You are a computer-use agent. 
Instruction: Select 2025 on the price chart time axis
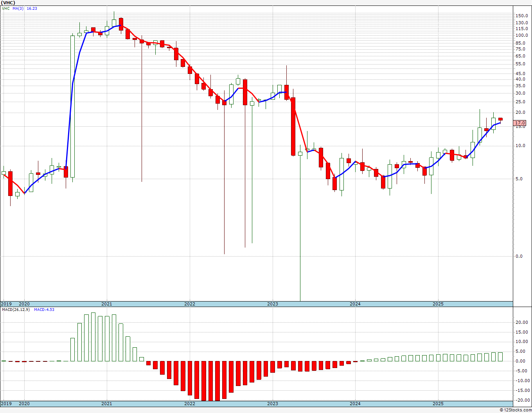(438, 304)
